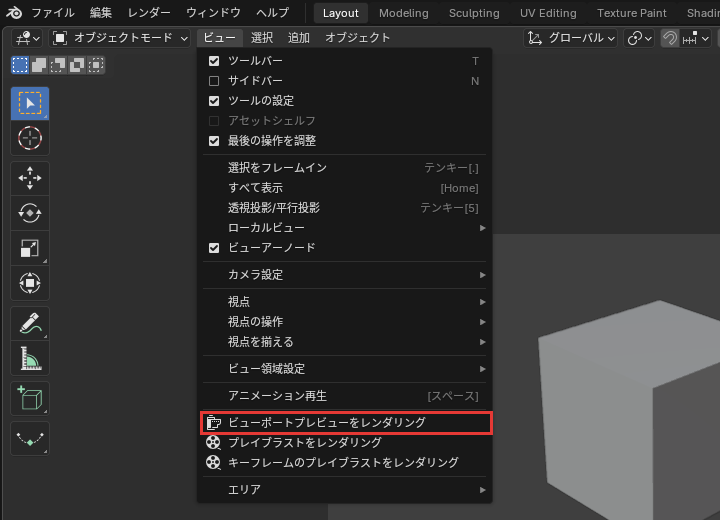
Task: Open the 選択 header menu
Action: point(262,38)
